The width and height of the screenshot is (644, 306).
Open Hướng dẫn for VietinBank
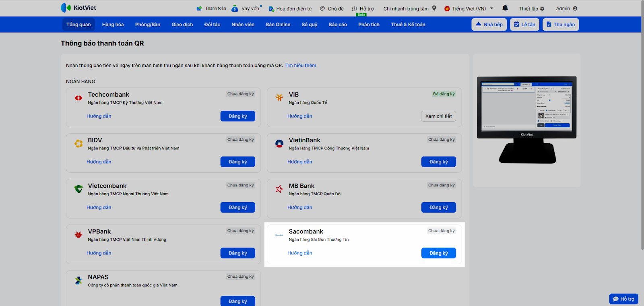tap(300, 162)
